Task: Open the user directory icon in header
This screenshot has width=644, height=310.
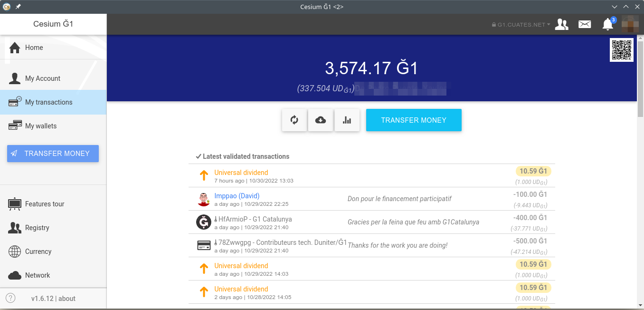Action: tap(562, 24)
